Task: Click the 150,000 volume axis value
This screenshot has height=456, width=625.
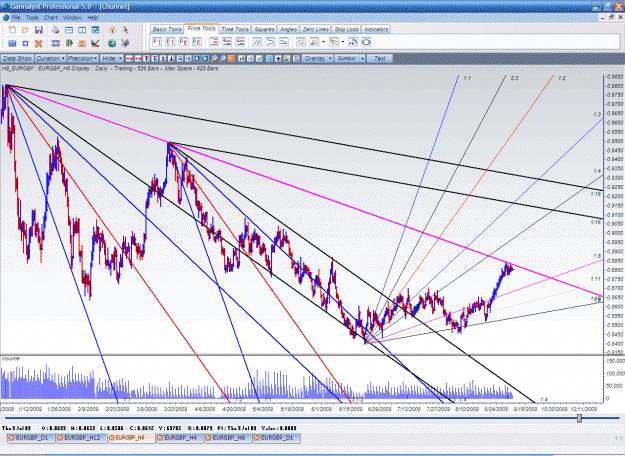Action: click(615, 361)
